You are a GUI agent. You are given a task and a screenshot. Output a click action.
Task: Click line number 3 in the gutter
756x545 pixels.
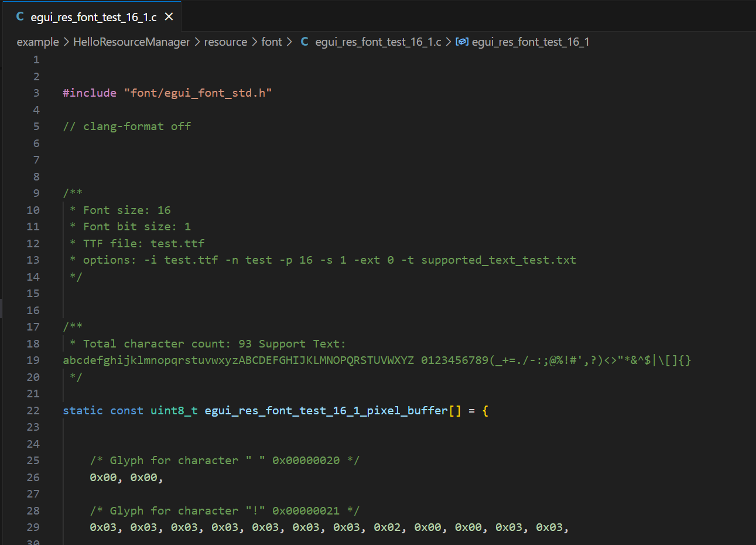coord(36,93)
